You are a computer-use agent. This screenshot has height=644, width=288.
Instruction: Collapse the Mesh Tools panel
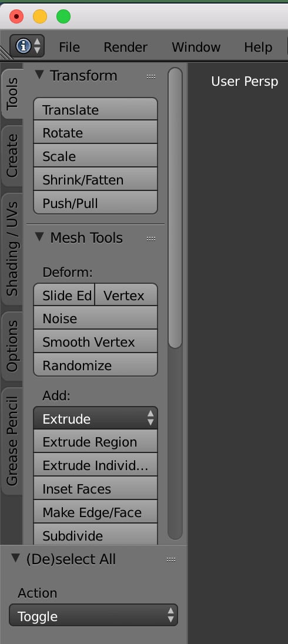tap(39, 237)
